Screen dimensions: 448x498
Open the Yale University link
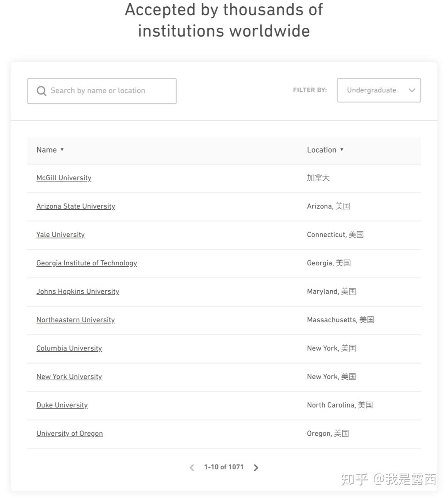(61, 235)
